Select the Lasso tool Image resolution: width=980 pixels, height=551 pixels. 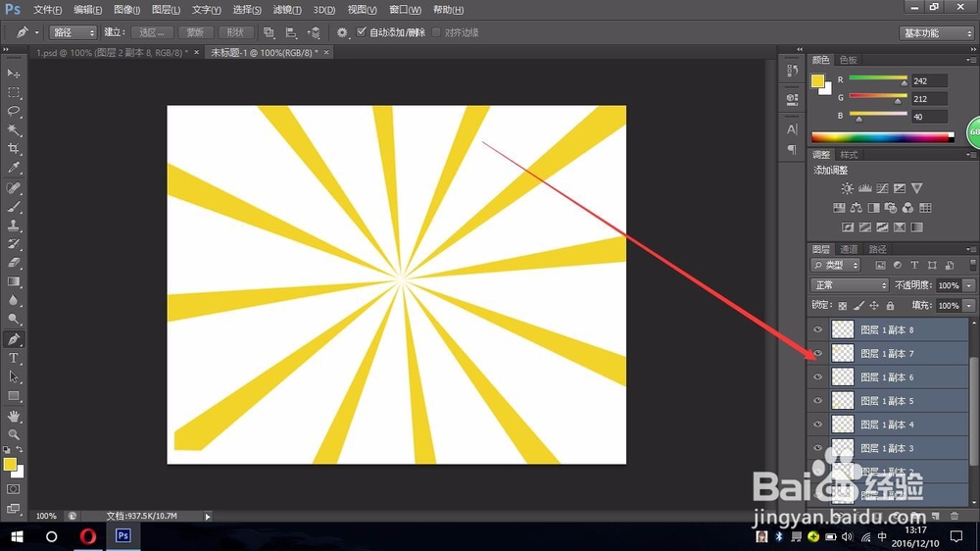coord(13,112)
